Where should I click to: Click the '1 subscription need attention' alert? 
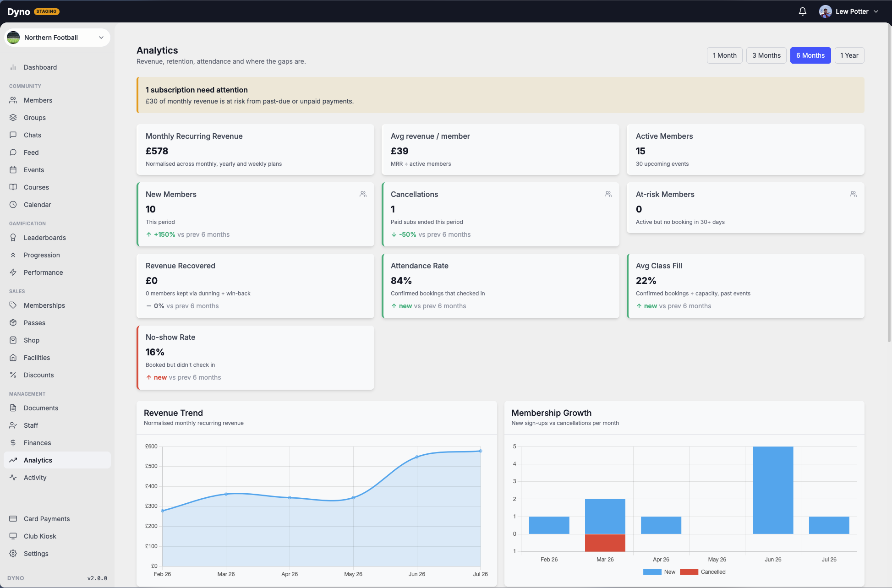coord(500,95)
